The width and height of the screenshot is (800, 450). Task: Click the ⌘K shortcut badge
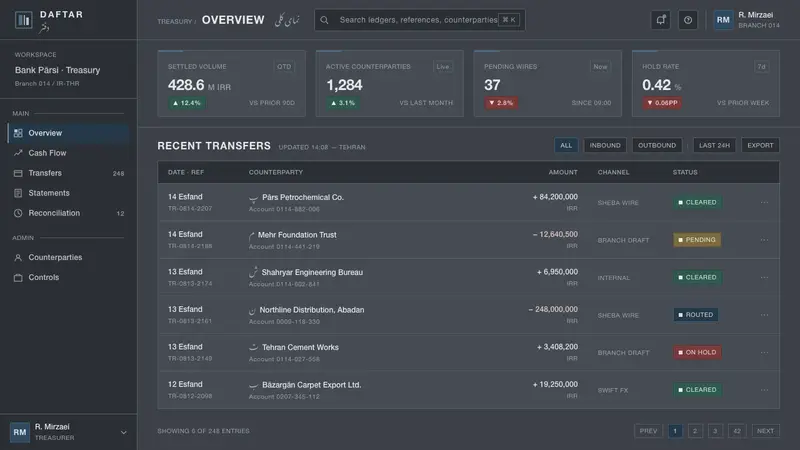509,20
